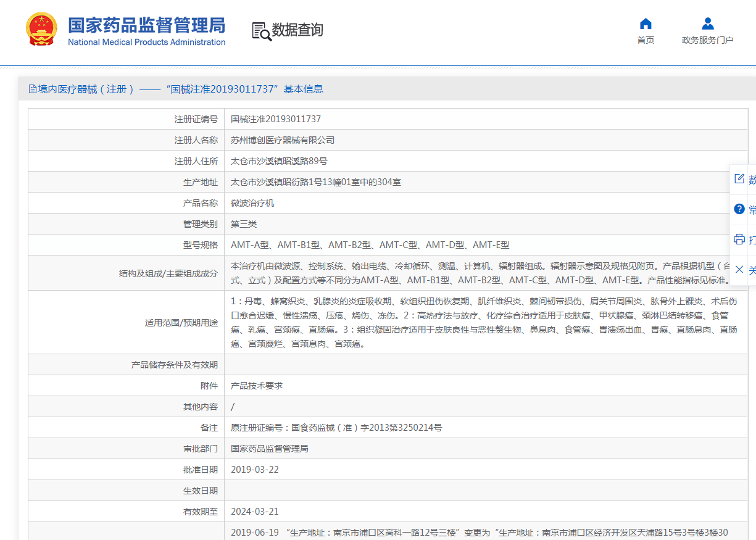This screenshot has height=540, width=756.
Task: Select change record dated 2019-06-19
Action: 480,533
